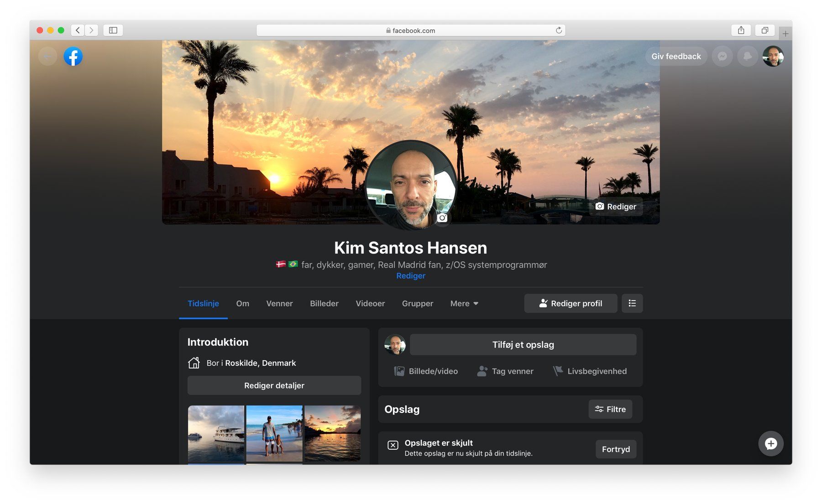
Task: Open notifications with the bell icon
Action: pyautogui.click(x=748, y=56)
